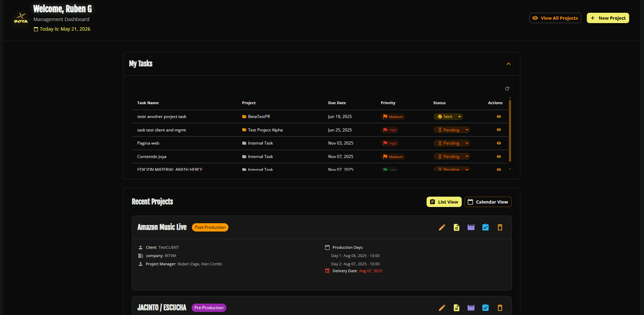Open the JACINTO / ESCUCHA project title
644x315 pixels.
pos(162,307)
